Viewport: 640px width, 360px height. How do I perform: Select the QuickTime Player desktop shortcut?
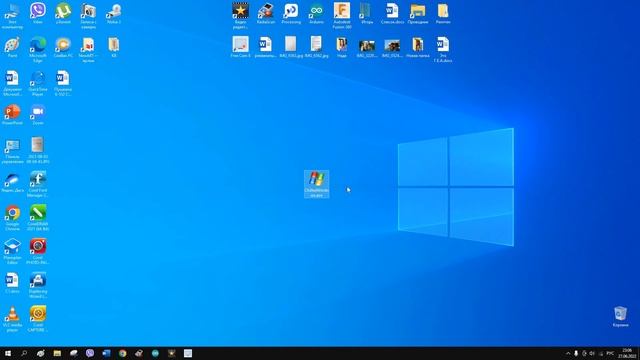pos(38,83)
